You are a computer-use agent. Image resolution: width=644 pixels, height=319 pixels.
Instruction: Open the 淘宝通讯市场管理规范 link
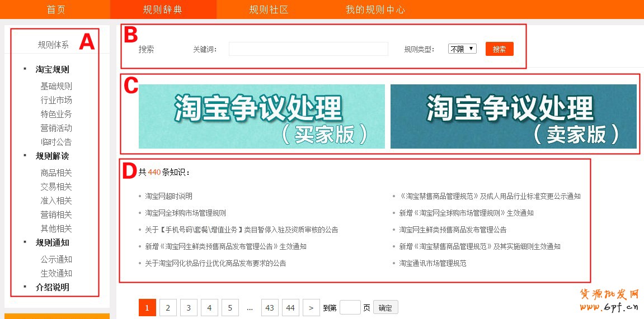(433, 263)
